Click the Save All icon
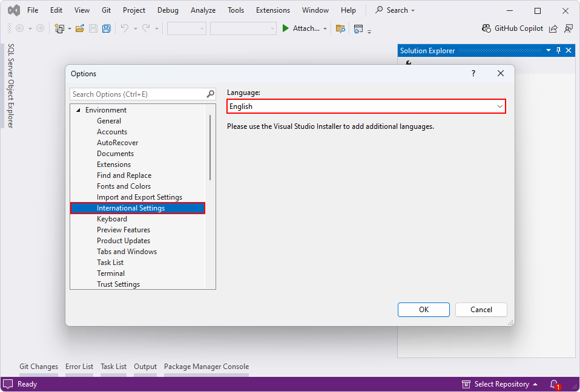The width and height of the screenshot is (580, 392). [x=106, y=28]
